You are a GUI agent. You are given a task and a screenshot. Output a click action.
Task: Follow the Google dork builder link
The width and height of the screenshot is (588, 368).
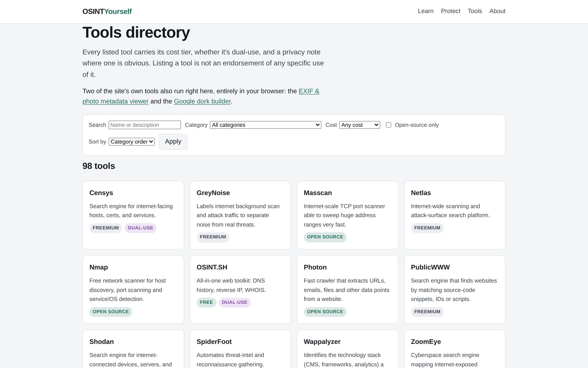coord(202,101)
